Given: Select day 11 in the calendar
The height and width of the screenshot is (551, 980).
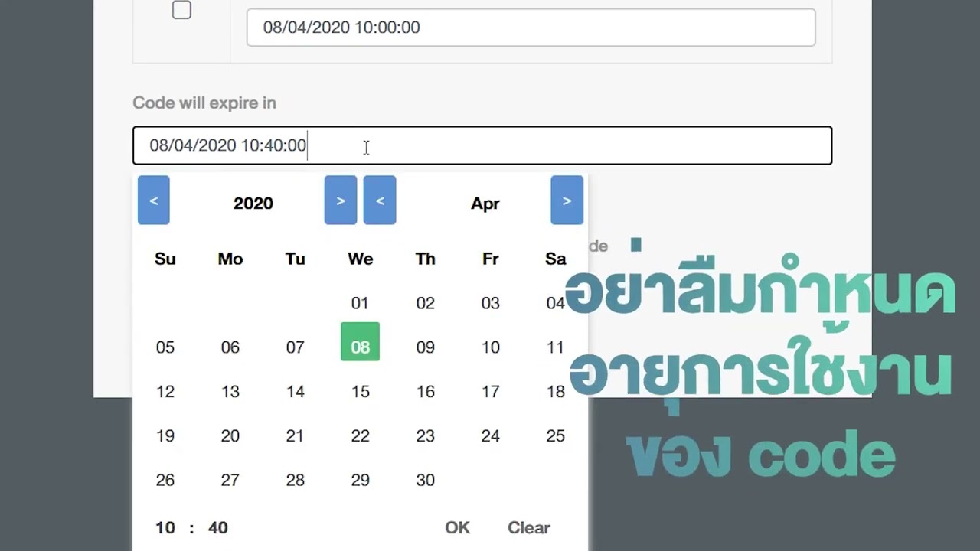Looking at the screenshot, I should [x=556, y=347].
